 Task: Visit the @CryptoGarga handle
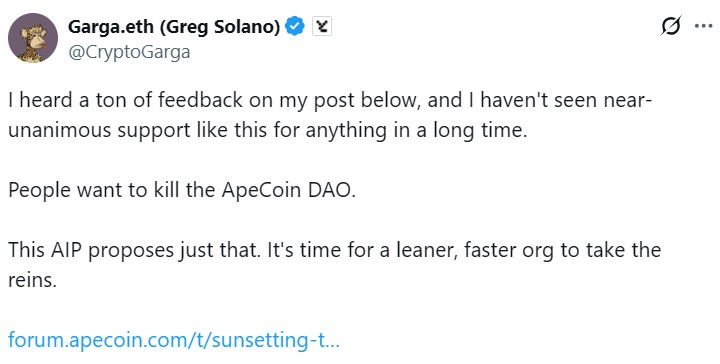(129, 52)
